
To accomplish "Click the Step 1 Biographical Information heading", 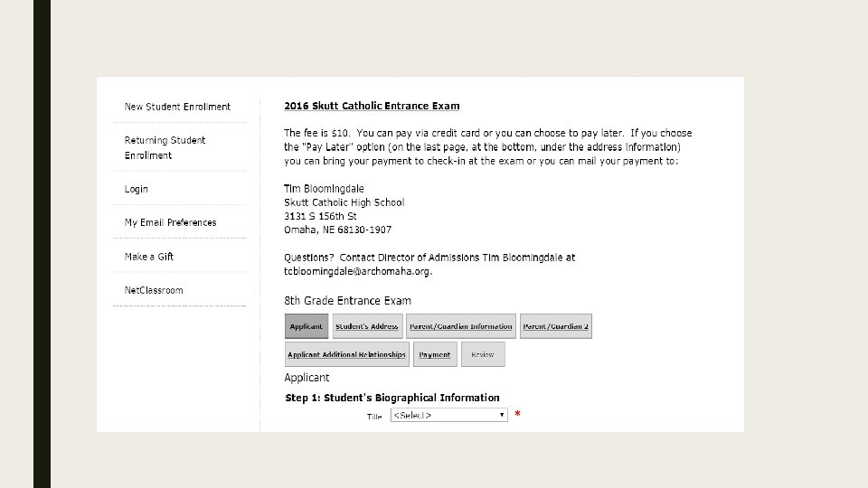I will pos(392,398).
